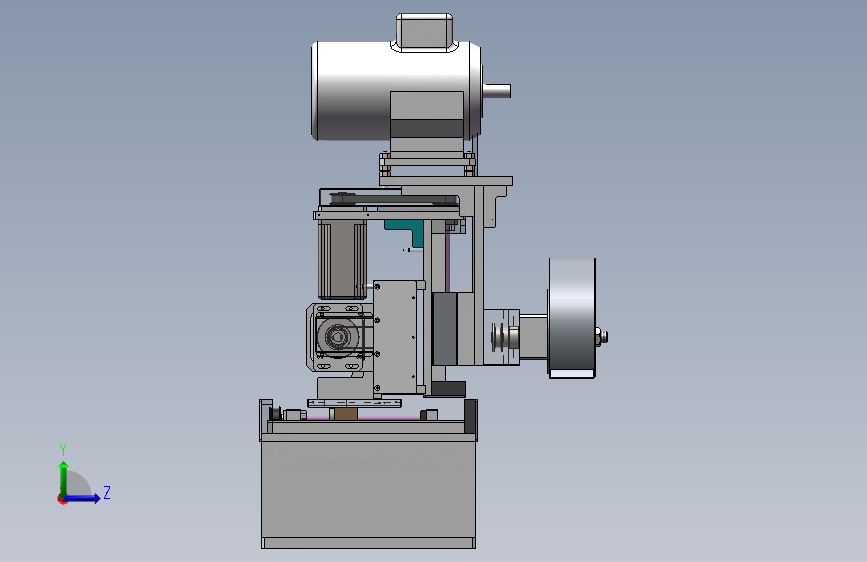The height and width of the screenshot is (562, 867).
Task: Select the motor's output shaft stub
Action: coord(498,91)
